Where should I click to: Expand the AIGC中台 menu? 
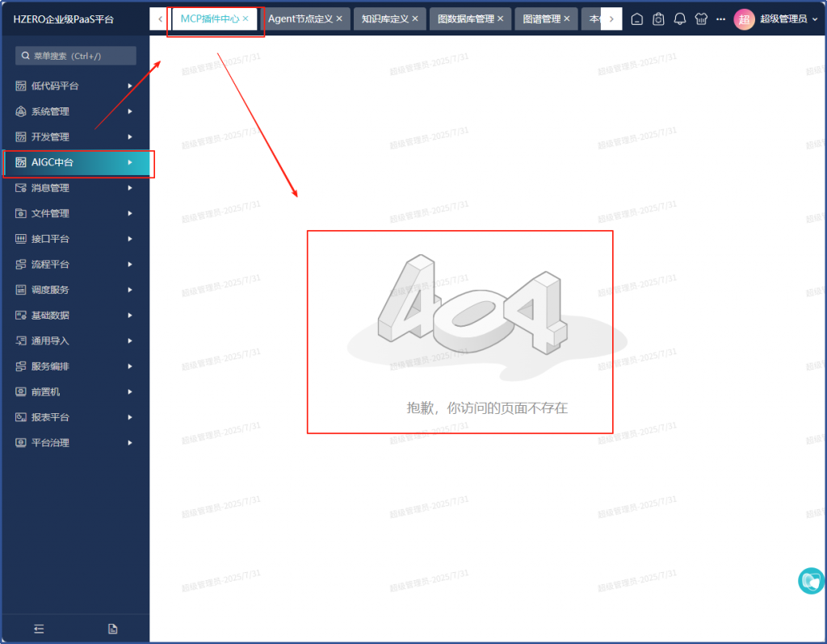tap(74, 162)
